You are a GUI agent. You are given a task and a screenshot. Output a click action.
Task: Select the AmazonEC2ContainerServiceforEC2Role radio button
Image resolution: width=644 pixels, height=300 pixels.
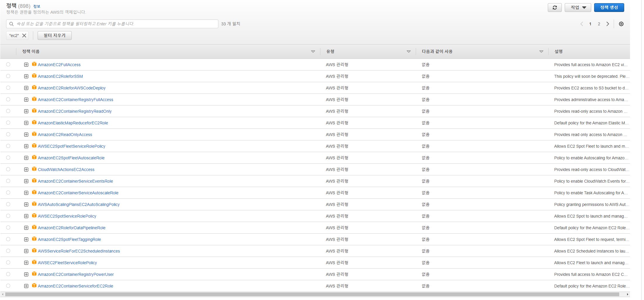[x=8, y=286]
